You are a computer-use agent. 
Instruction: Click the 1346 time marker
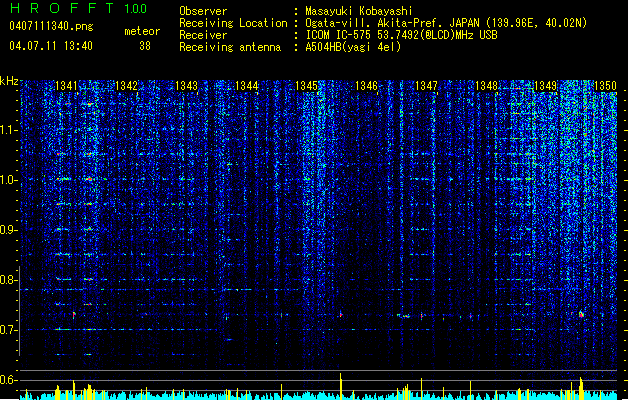pyautogui.click(x=366, y=86)
